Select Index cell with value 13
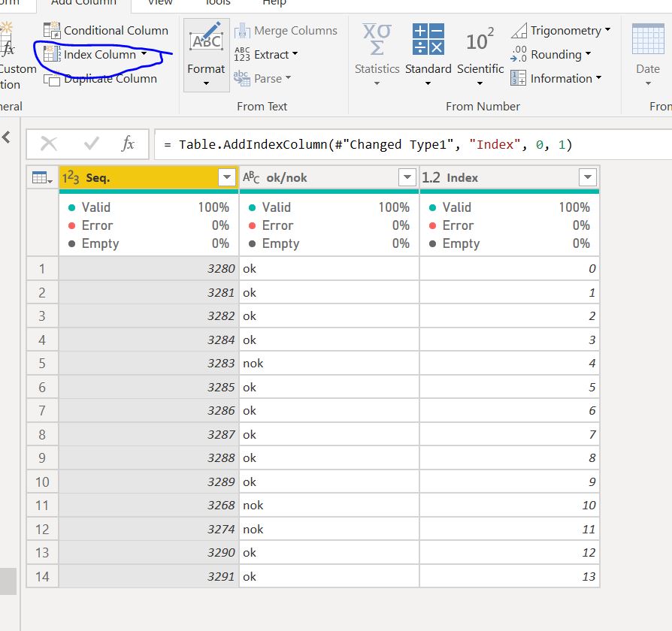672x631 pixels. click(509, 577)
